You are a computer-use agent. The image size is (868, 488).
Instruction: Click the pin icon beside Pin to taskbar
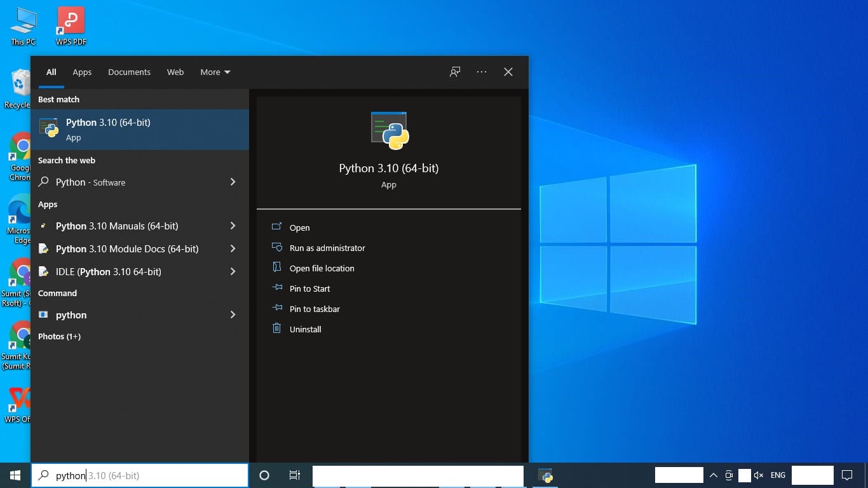click(x=277, y=308)
